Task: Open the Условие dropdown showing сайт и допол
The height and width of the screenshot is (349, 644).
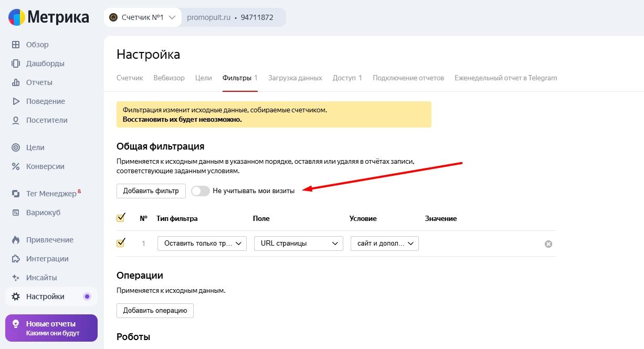Action: tap(384, 243)
